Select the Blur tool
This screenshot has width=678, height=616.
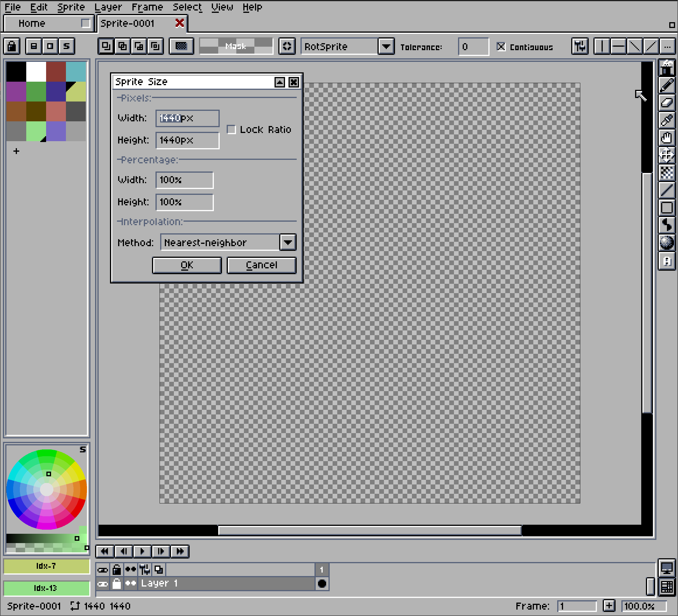click(667, 243)
